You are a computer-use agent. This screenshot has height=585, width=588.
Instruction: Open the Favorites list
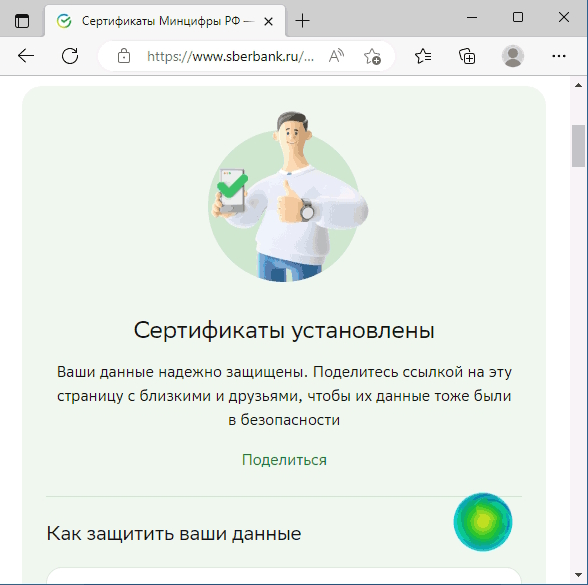pyautogui.click(x=423, y=56)
